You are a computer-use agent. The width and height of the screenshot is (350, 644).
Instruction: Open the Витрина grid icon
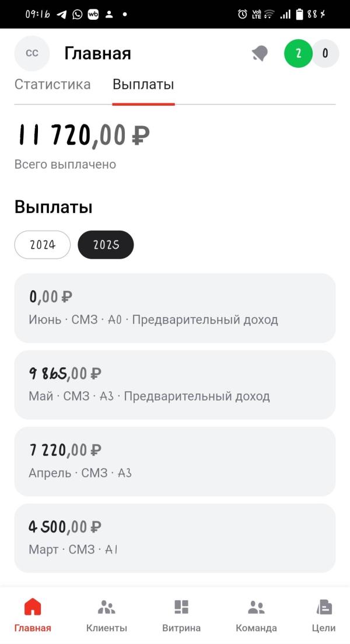181,607
